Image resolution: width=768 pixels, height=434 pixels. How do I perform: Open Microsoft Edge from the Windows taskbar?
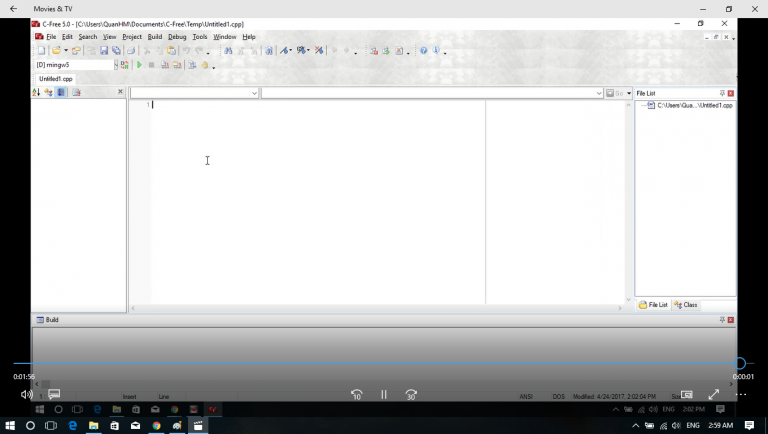[x=72, y=425]
